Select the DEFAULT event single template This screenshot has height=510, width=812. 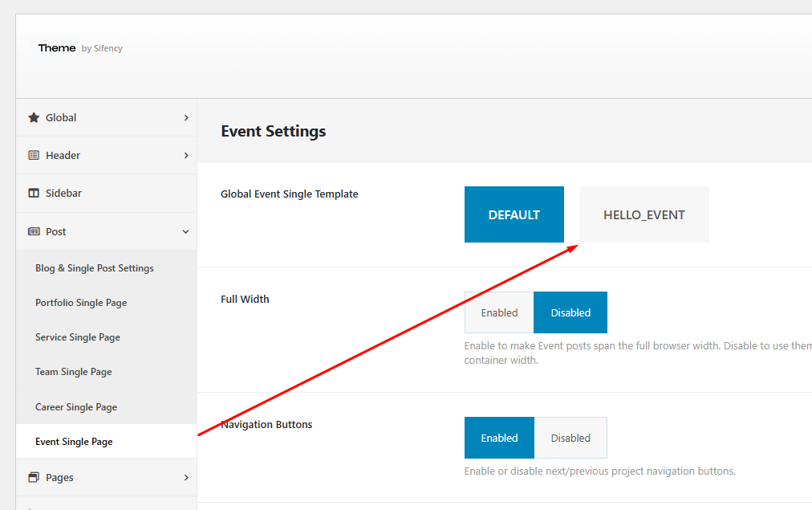pos(514,214)
